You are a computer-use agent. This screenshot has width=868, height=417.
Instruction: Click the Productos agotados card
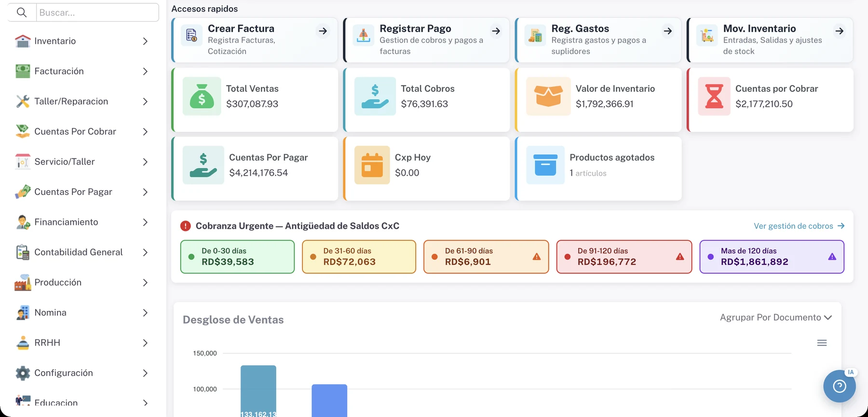[598, 168]
